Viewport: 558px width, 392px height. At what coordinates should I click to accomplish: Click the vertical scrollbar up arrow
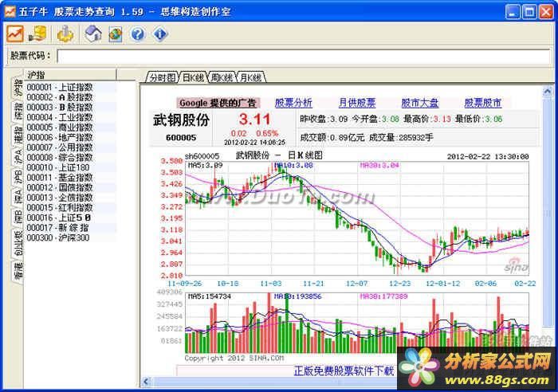click(547, 92)
